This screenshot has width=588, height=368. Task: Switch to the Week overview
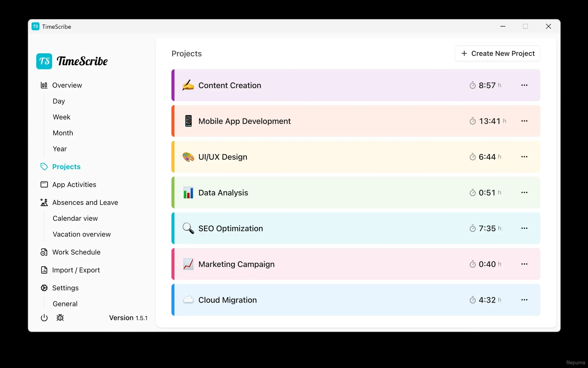(62, 117)
